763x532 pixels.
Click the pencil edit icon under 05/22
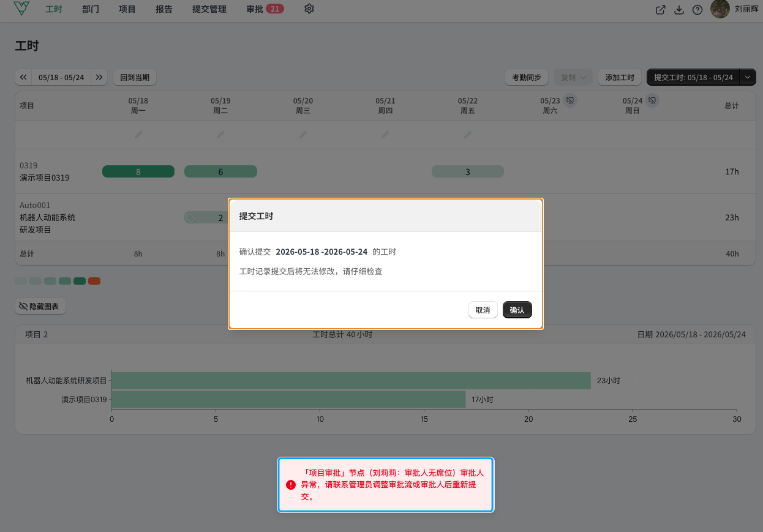pyautogui.click(x=468, y=134)
